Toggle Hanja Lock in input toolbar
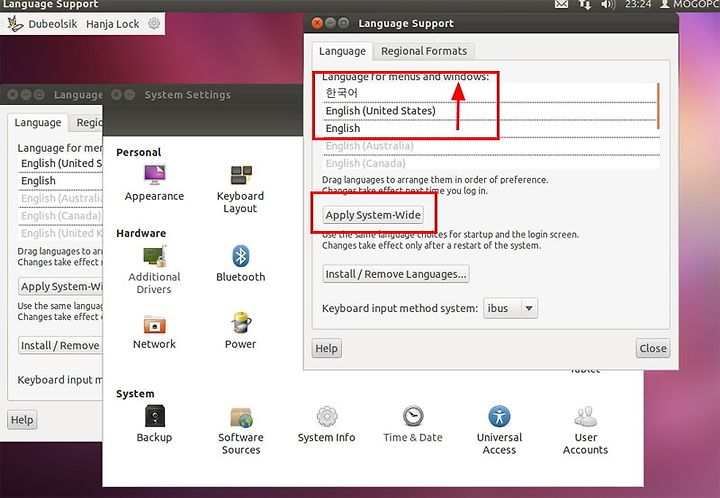 click(112, 24)
